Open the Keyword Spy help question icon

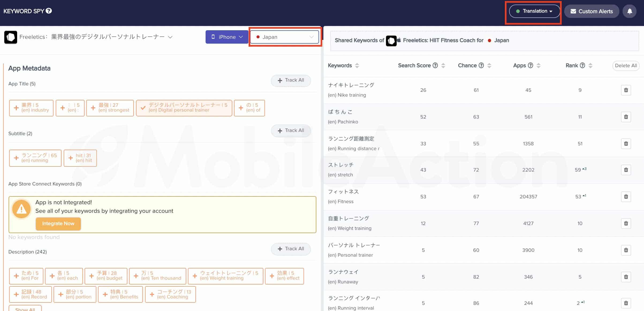tap(49, 11)
